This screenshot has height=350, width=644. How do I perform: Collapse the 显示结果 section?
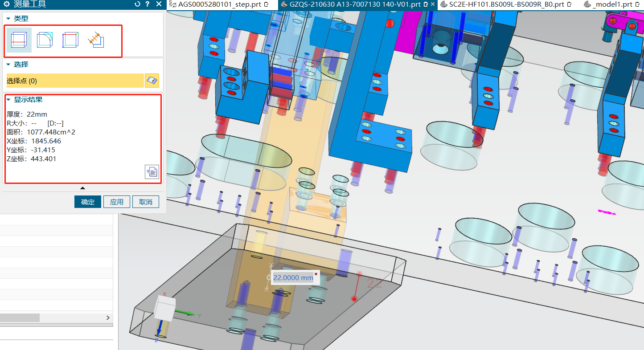pyautogui.click(x=8, y=100)
